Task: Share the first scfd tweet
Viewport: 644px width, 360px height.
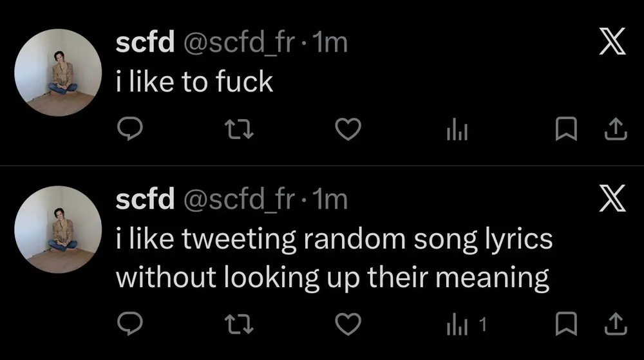Action: tap(614, 131)
